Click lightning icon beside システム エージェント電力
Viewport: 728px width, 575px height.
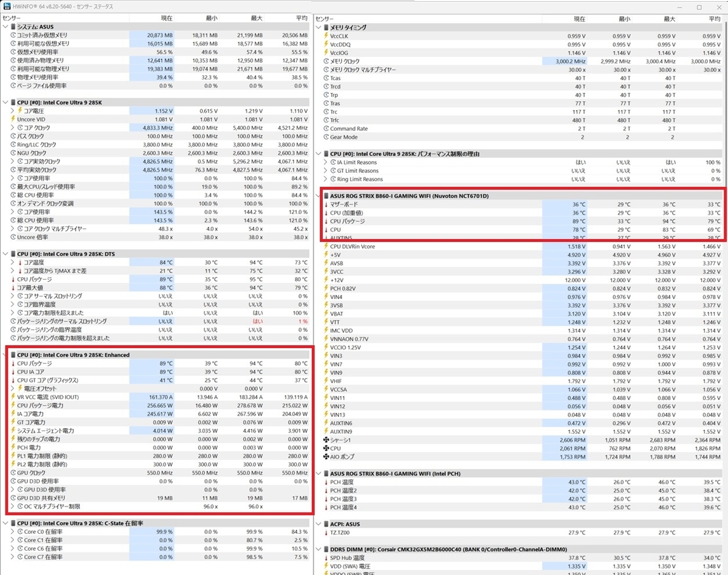pos(13,431)
